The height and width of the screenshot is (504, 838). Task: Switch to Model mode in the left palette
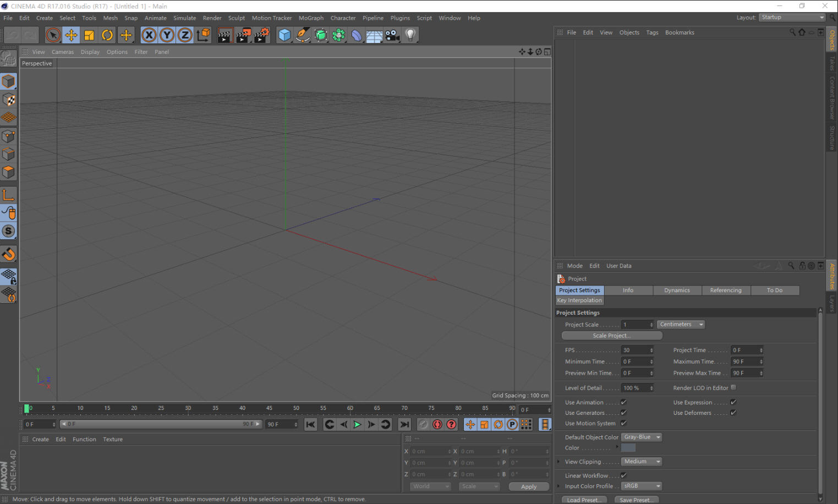9,81
